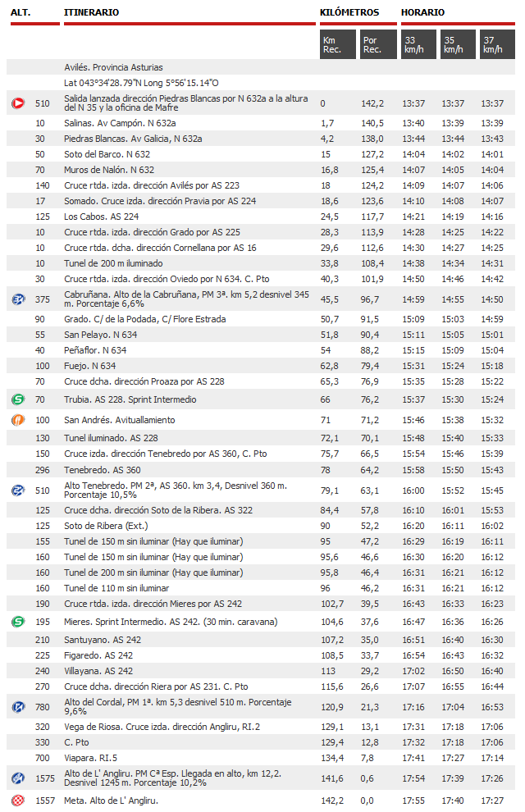Viewport: 525px width, 812px height.
Task: Select the 33 km/h speed column header
Action: [418, 44]
